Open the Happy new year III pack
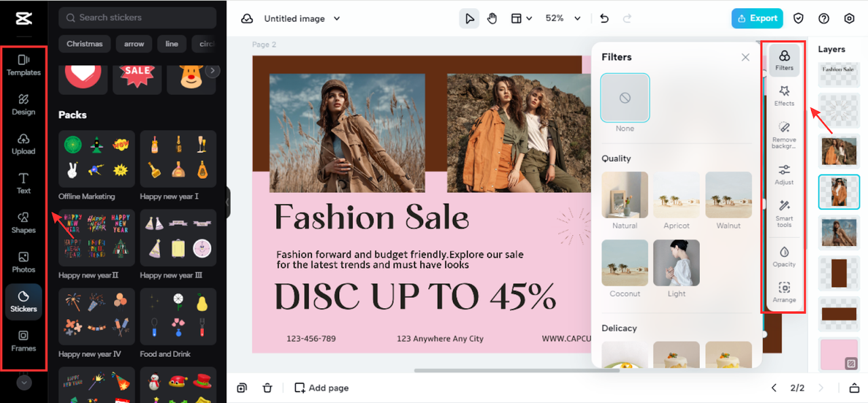Screen dimensions: 868x403 pos(178,238)
